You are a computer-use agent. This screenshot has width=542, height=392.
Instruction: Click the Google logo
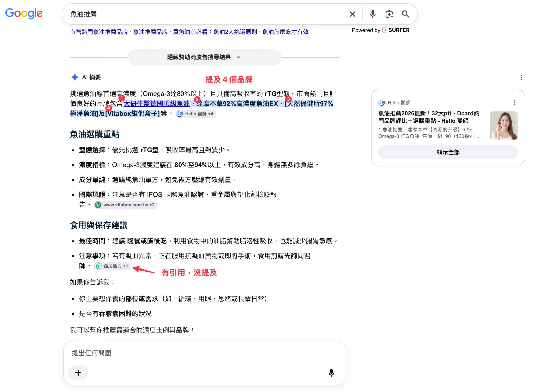tap(24, 14)
